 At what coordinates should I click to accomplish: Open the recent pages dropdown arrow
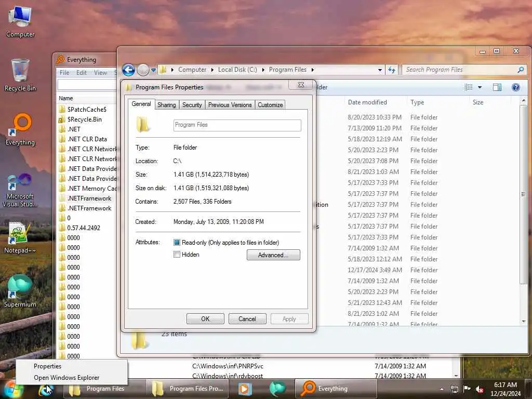click(x=153, y=70)
